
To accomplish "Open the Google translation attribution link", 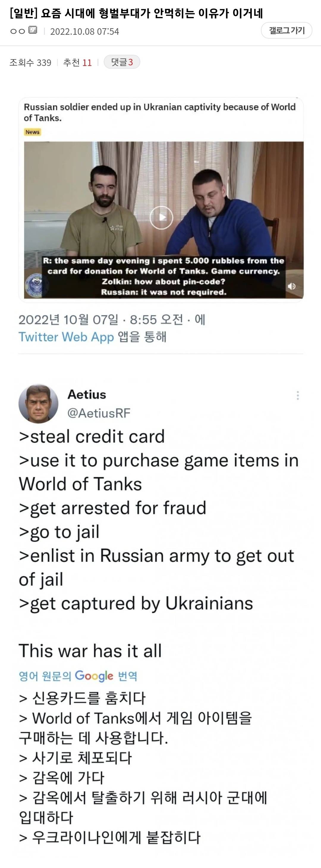I will (x=78, y=676).
